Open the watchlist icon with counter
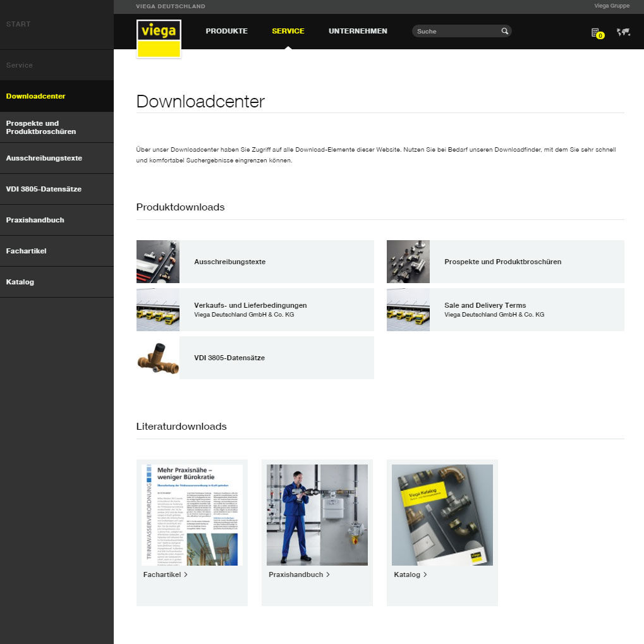 pos(597,33)
